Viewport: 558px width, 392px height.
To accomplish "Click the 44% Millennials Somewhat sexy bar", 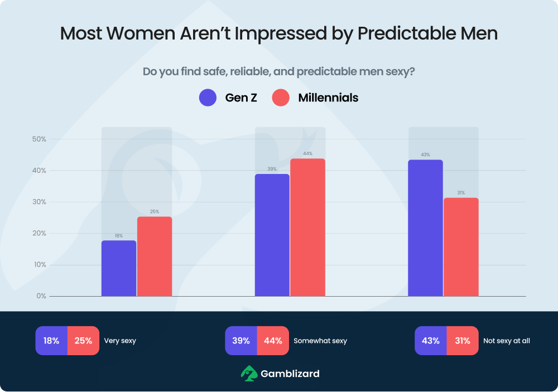I will point(308,227).
